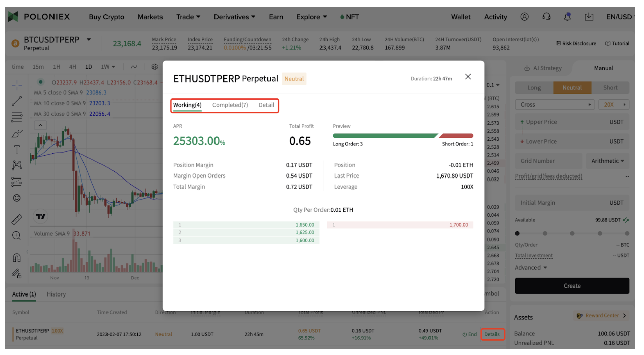
Task: Select the brush drawing tool
Action: click(x=17, y=133)
